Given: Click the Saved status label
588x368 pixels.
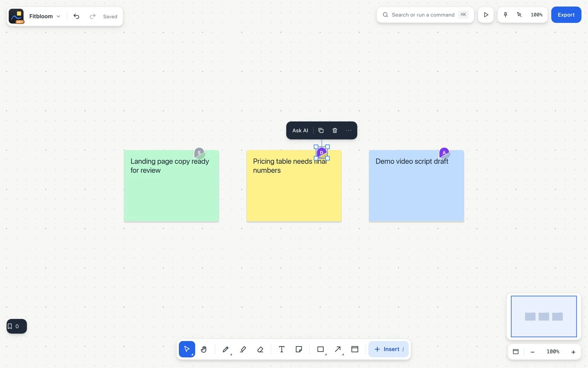Looking at the screenshot, I should click(110, 16).
